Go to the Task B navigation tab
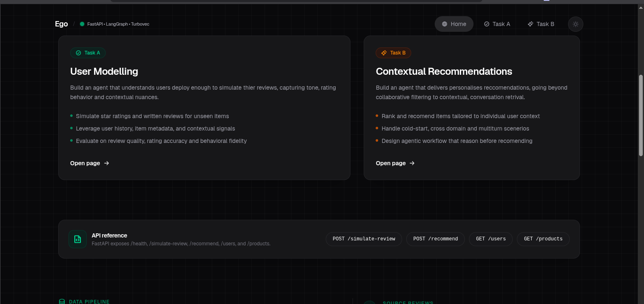 click(541, 24)
